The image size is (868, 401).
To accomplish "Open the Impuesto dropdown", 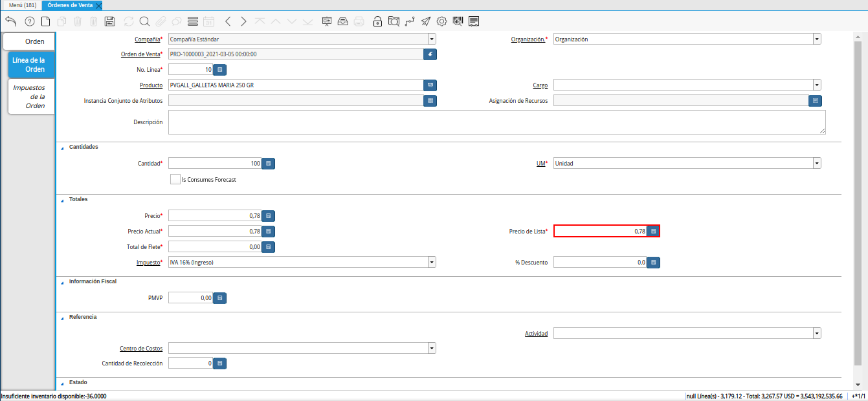I will click(x=432, y=263).
